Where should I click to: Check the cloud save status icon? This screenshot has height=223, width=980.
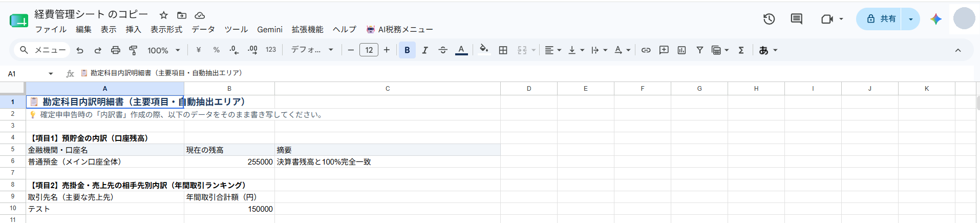coord(200,15)
